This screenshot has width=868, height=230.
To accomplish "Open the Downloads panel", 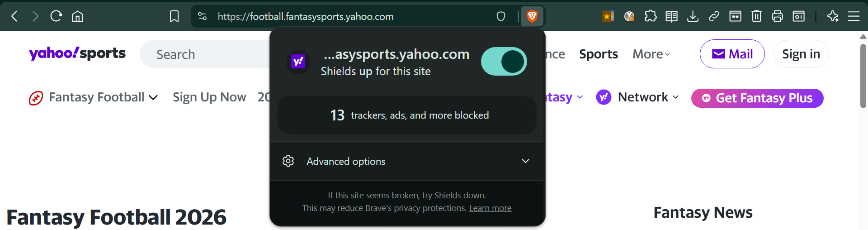I will coord(693,17).
